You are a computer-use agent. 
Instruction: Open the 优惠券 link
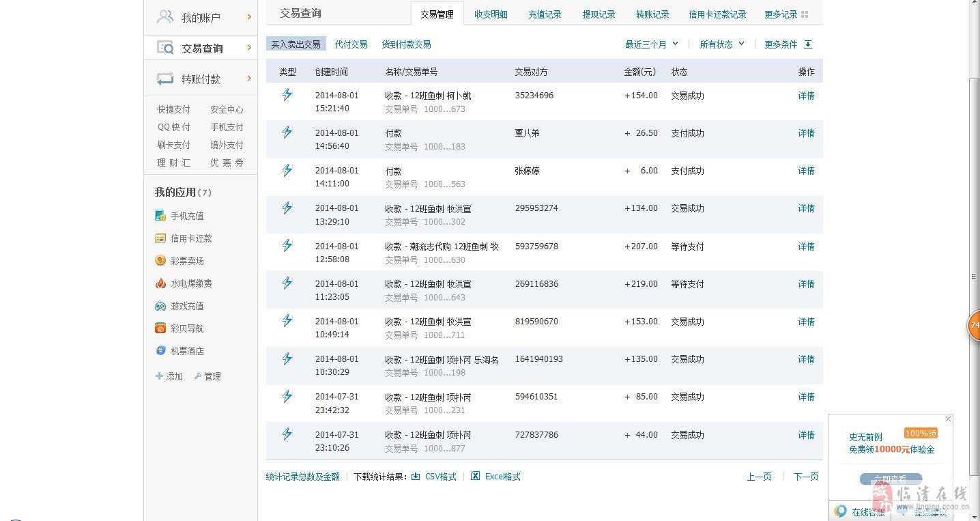[x=227, y=163]
